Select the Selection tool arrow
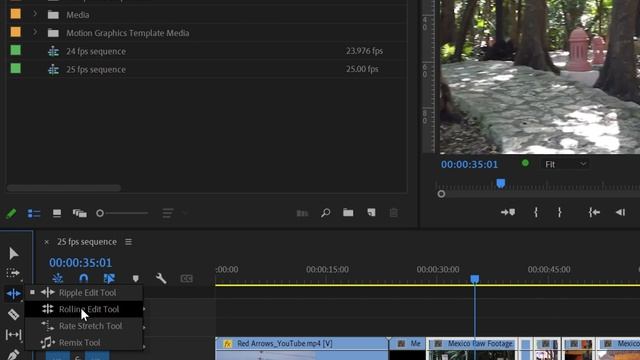The image size is (640, 360). tap(13, 253)
